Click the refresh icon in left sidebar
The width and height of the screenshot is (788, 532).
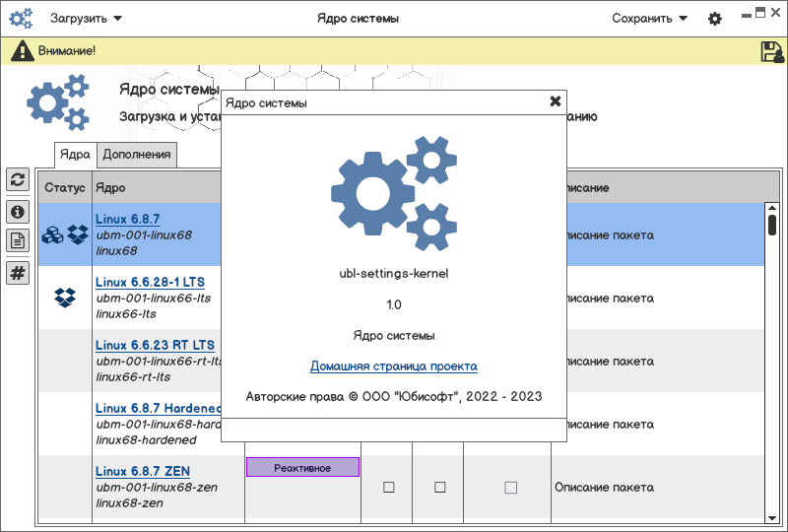(18, 179)
